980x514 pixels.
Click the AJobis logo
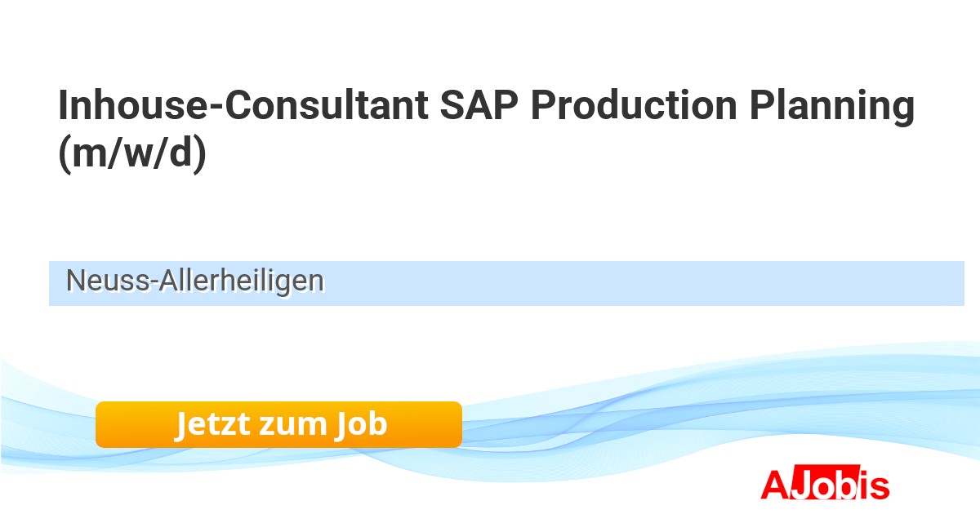tap(824, 485)
